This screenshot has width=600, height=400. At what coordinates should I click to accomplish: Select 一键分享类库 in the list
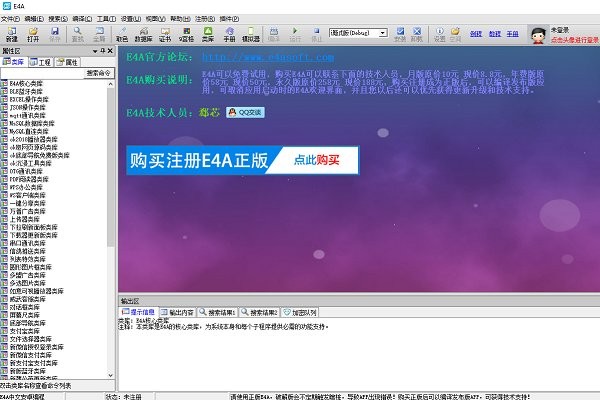click(x=28, y=203)
